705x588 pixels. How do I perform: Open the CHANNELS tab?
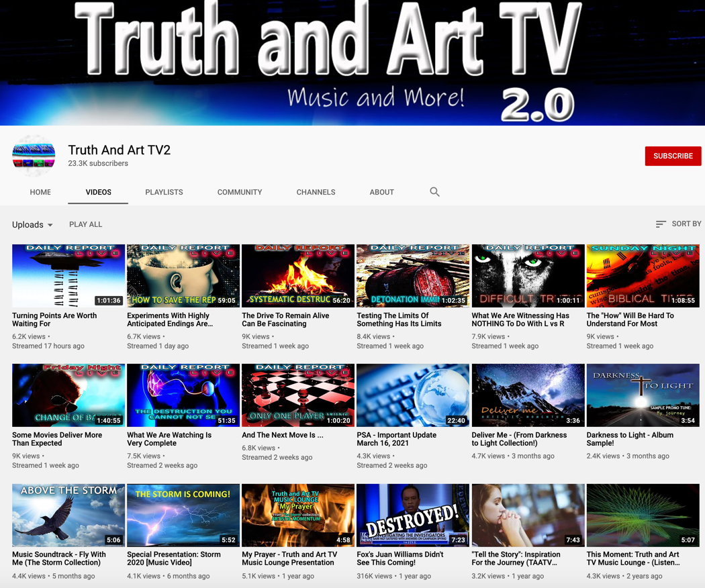point(316,192)
